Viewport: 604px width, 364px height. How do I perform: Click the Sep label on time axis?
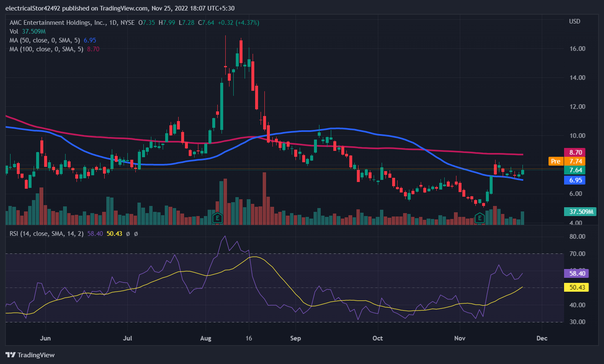(295, 338)
